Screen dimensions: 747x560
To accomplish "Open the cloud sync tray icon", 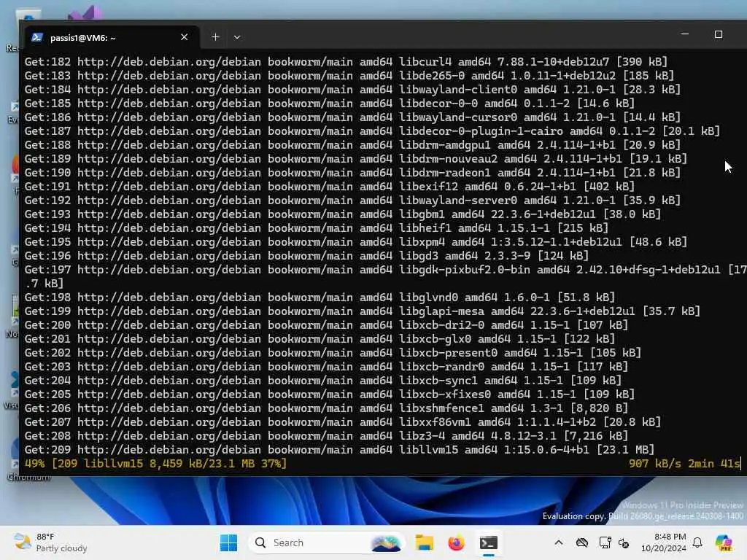I will point(581,542).
